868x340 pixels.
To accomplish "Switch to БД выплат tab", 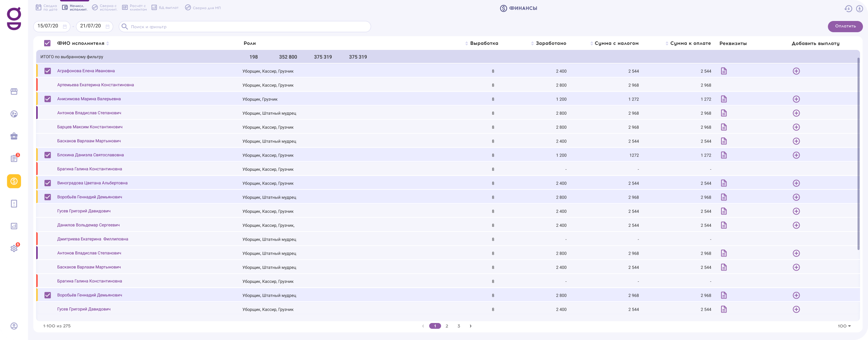I will [165, 8].
